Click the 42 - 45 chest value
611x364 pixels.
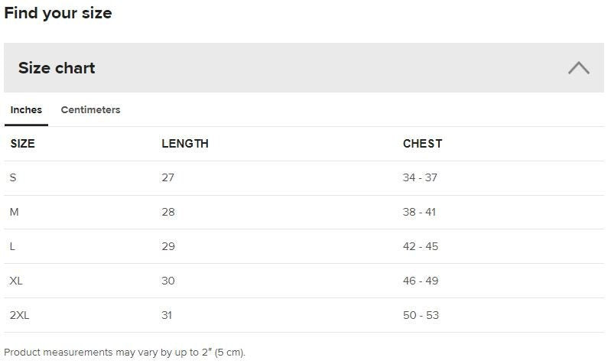pyautogui.click(x=421, y=246)
